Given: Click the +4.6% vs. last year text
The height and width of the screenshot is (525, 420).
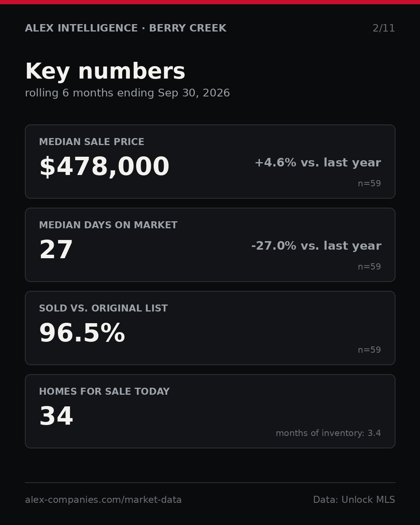Looking at the screenshot, I should point(318,163).
